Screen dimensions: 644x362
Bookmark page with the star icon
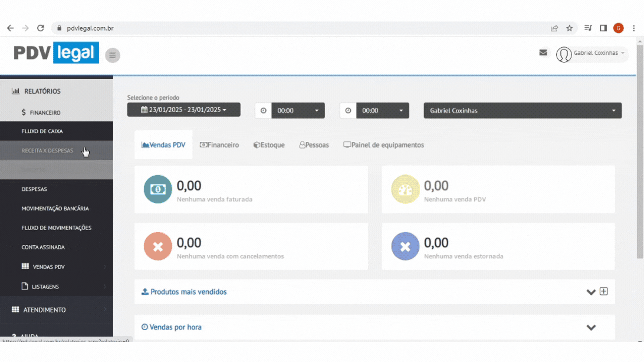click(x=569, y=28)
